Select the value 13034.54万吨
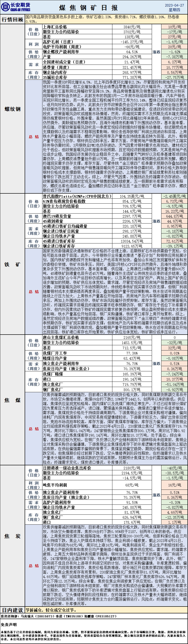The height and width of the screenshot is (644, 188). point(132,241)
